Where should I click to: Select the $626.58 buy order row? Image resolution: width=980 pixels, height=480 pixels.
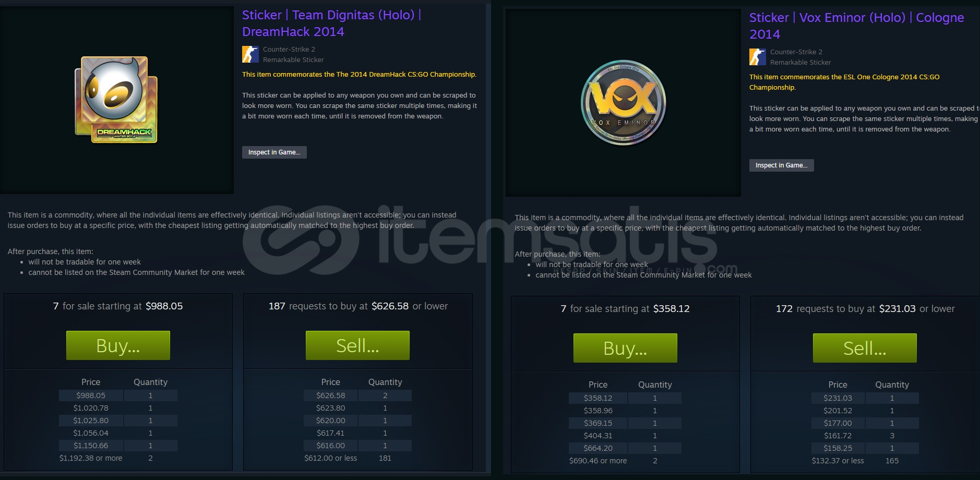point(357,395)
